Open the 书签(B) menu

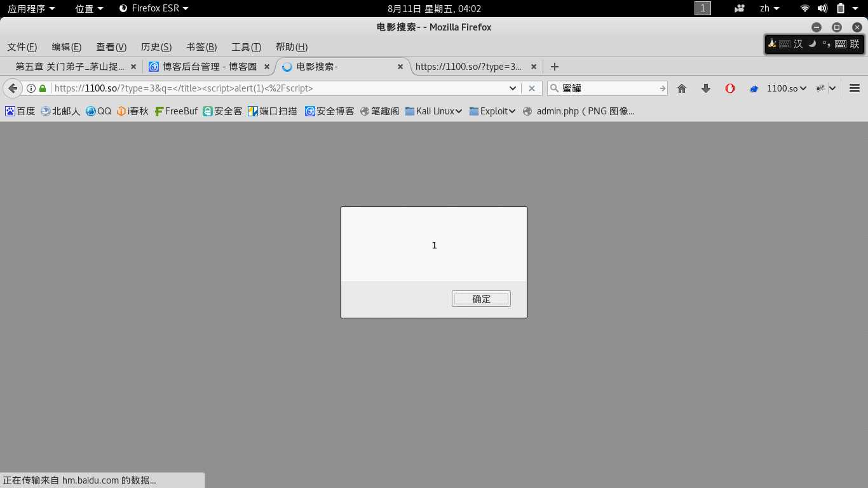coord(201,47)
